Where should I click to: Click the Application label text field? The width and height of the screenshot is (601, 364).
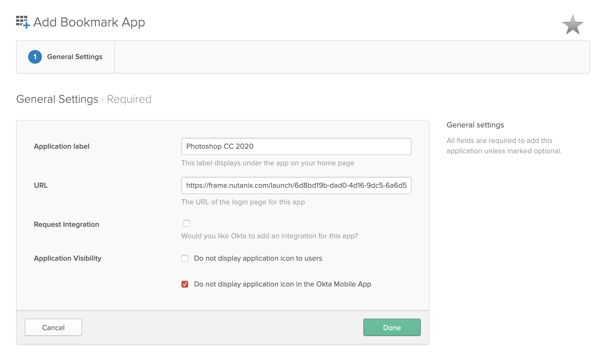296,146
